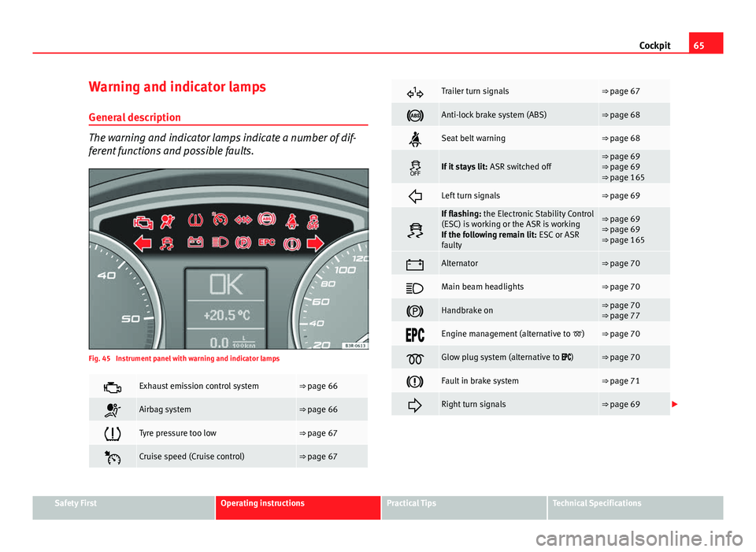Click the 'Cockpit' header text

tap(654, 46)
